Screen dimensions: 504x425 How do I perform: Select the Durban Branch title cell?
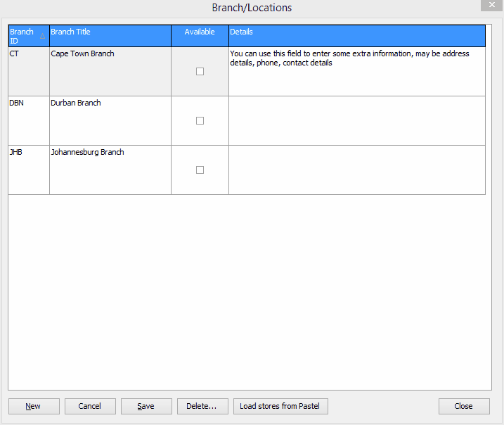tap(110, 120)
